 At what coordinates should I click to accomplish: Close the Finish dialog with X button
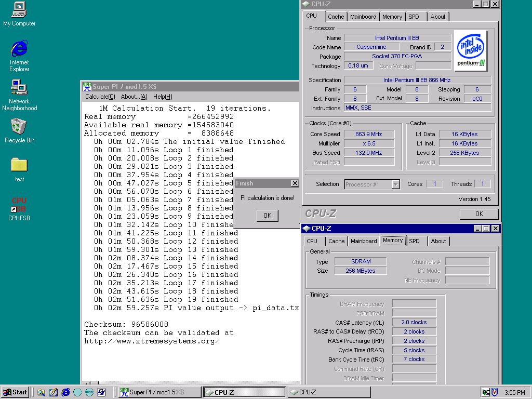(295, 183)
